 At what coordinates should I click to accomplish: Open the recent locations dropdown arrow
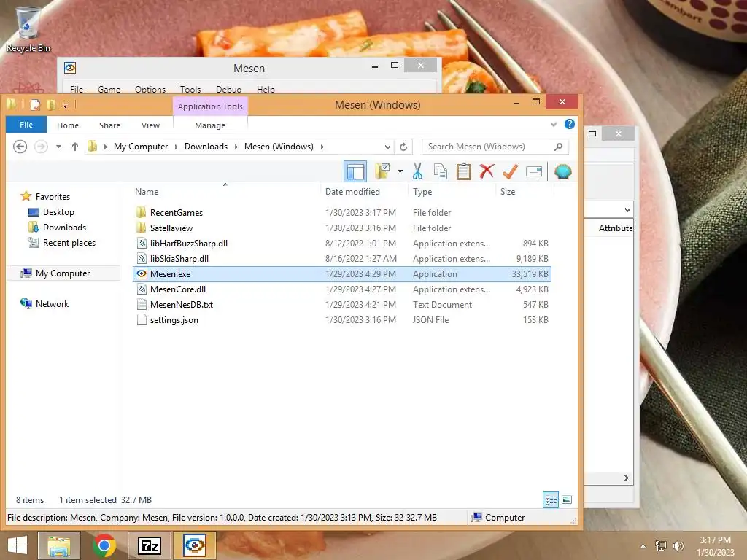pos(58,147)
